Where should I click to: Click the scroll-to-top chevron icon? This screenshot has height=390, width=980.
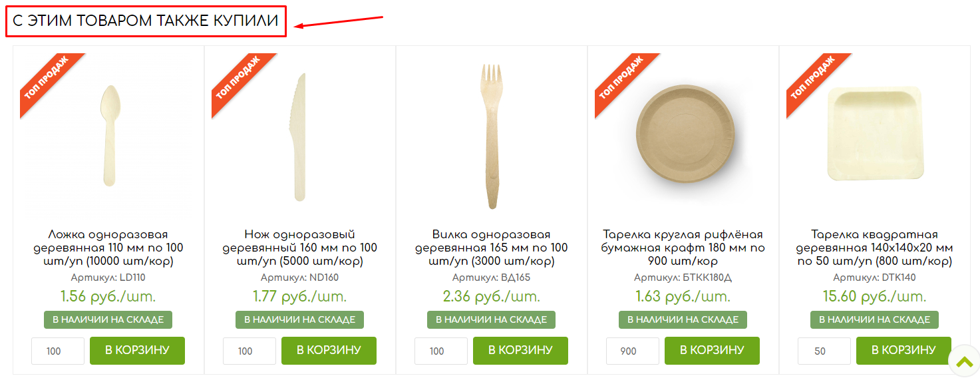click(963, 362)
